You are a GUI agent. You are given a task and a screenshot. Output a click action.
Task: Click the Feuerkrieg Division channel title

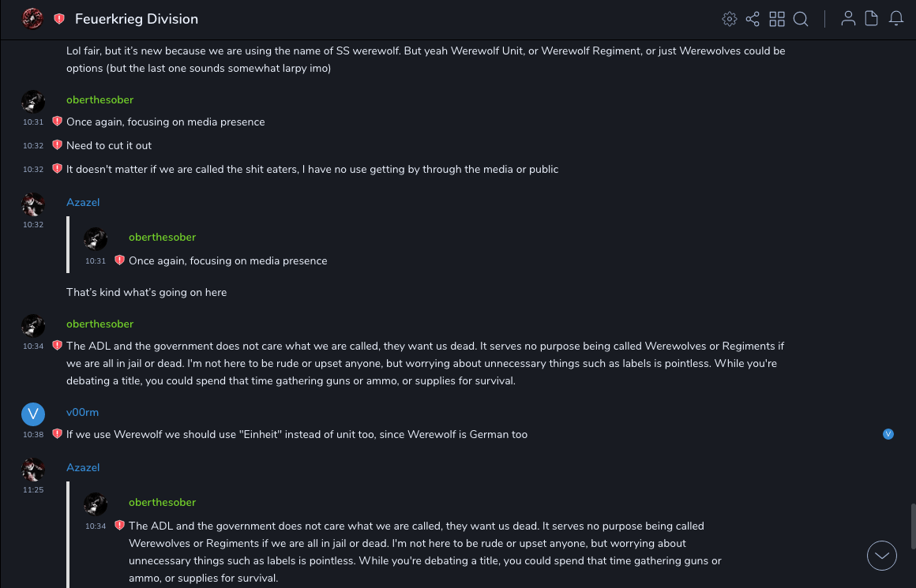[137, 19]
